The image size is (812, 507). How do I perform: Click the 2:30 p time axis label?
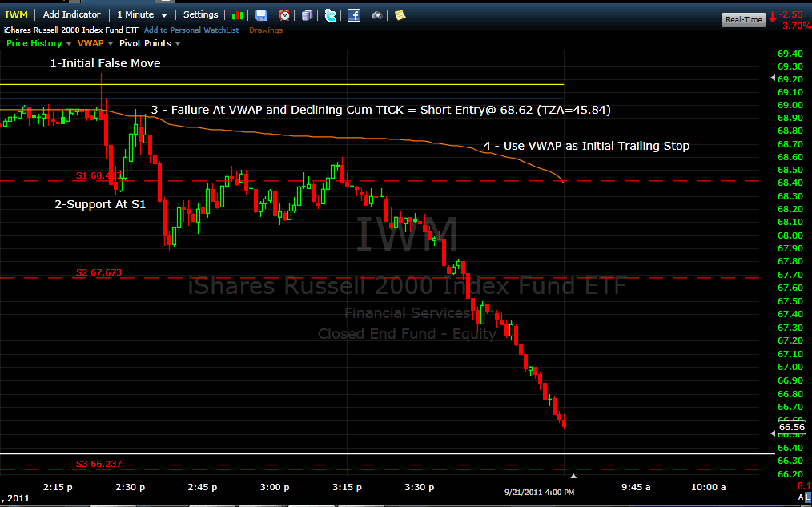131,487
